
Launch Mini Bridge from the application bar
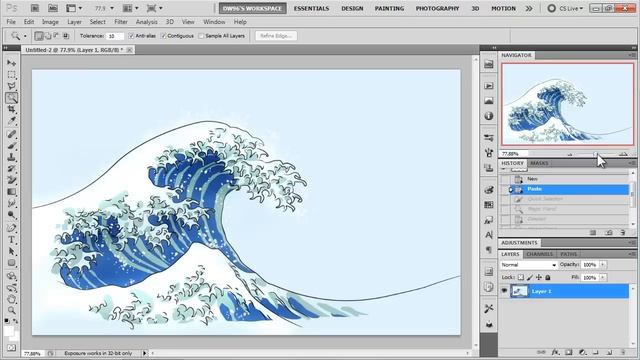[53, 8]
